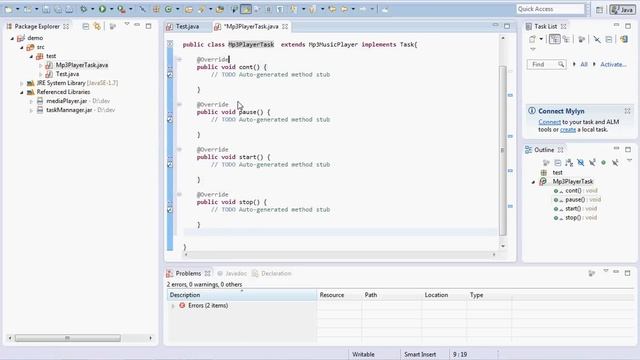Click Last Edit Location arrow icon
640x360 pixels.
pos(332,9)
